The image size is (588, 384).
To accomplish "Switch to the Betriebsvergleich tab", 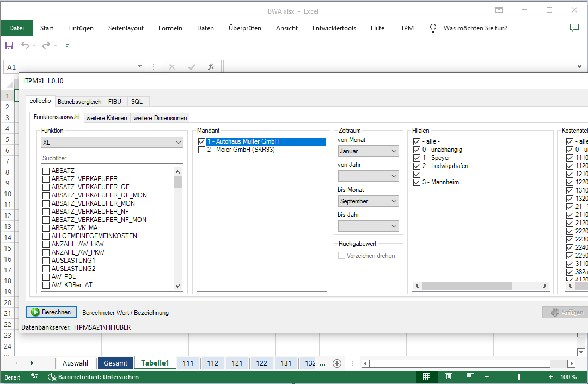I will click(x=79, y=101).
